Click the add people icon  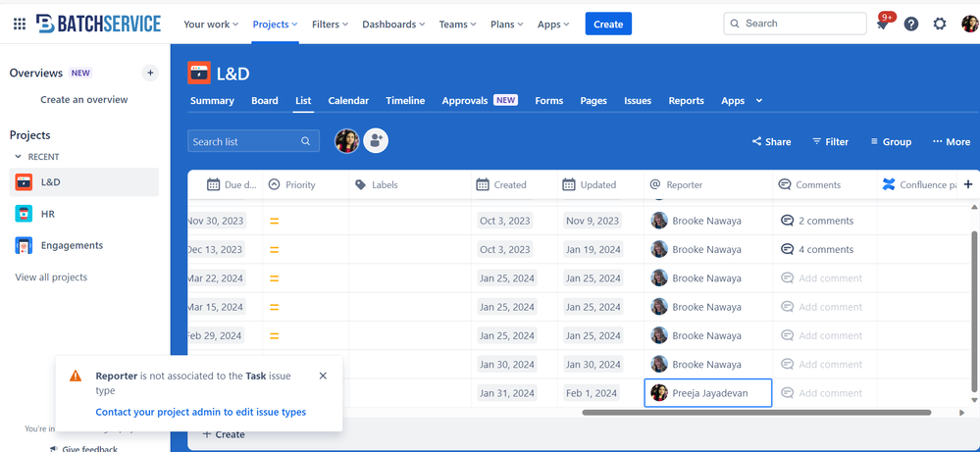point(376,141)
